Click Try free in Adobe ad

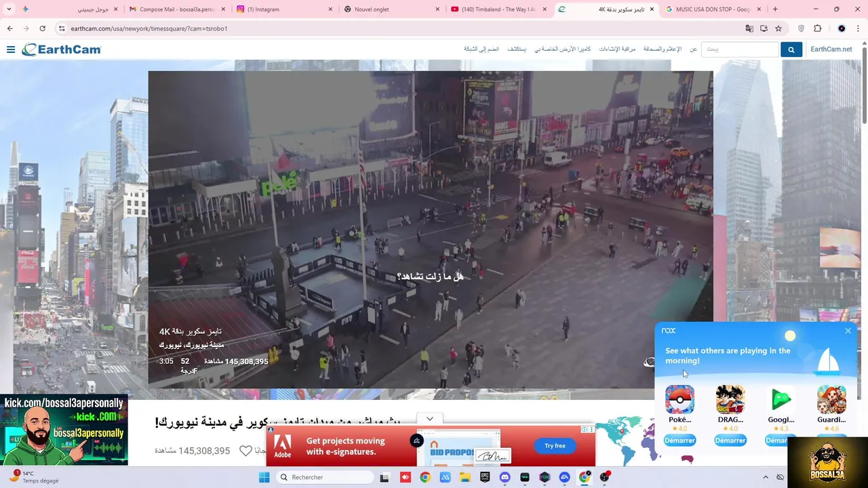[x=555, y=445]
